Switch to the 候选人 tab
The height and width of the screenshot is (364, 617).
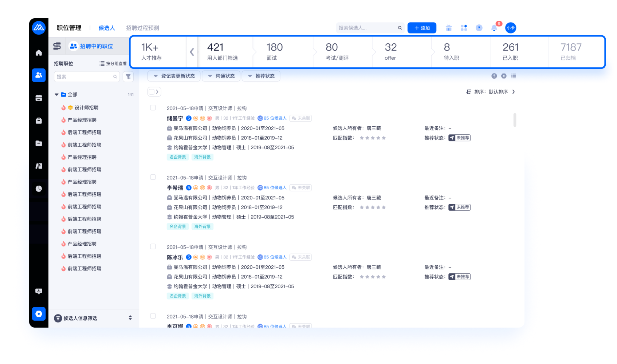click(x=107, y=28)
